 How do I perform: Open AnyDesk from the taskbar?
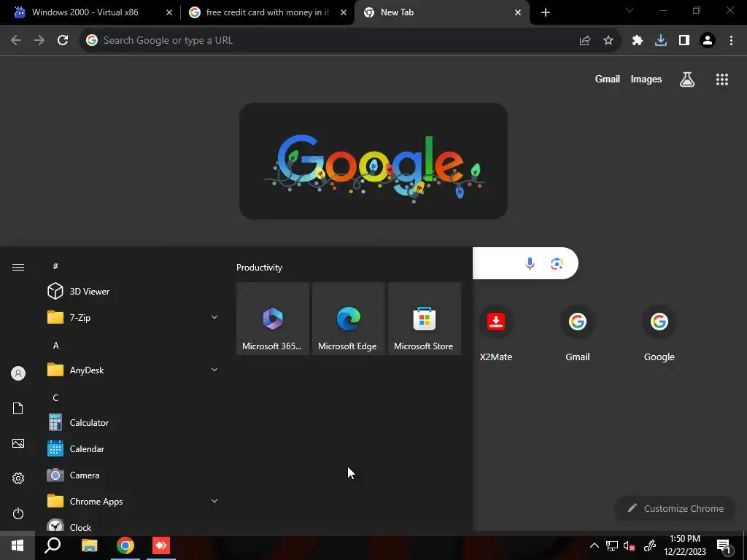pyautogui.click(x=161, y=545)
